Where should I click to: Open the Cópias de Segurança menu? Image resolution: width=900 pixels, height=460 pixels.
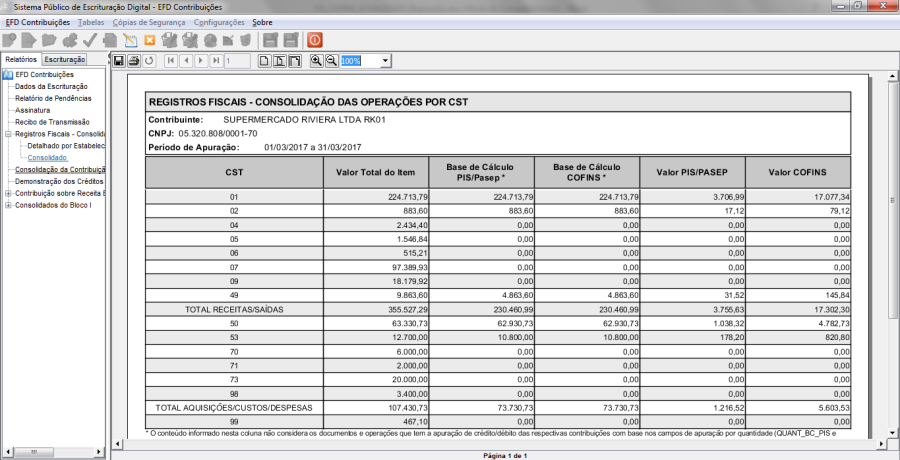pos(149,22)
